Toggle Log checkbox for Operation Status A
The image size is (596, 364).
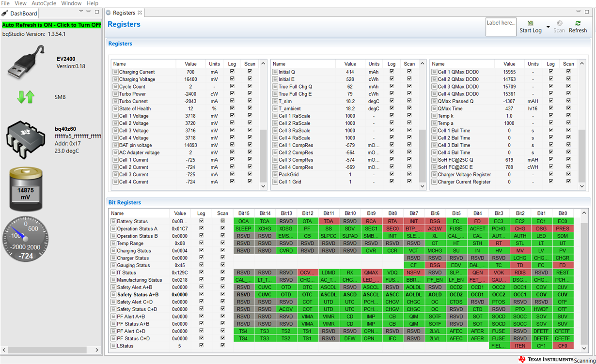(x=201, y=228)
